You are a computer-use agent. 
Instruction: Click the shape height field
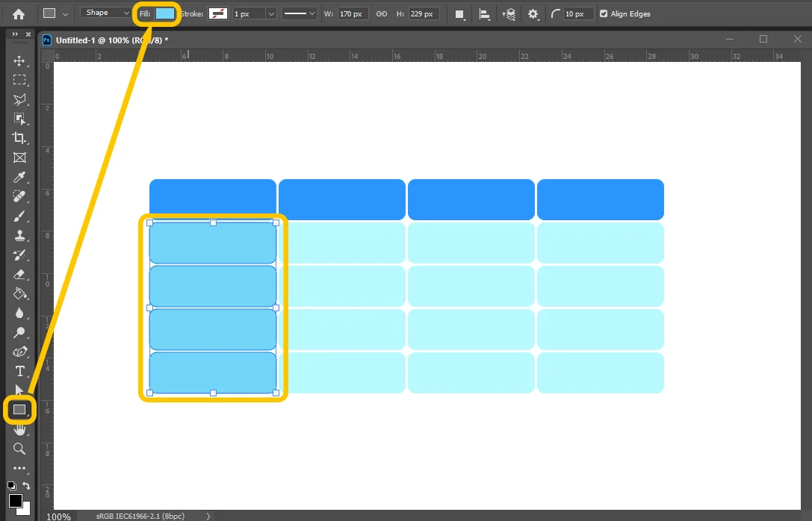point(424,14)
